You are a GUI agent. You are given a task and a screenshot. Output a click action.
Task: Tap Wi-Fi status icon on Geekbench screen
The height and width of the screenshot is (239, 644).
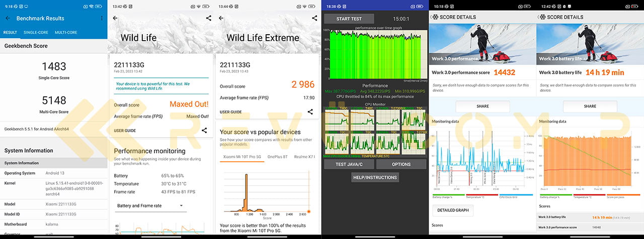click(x=91, y=7)
